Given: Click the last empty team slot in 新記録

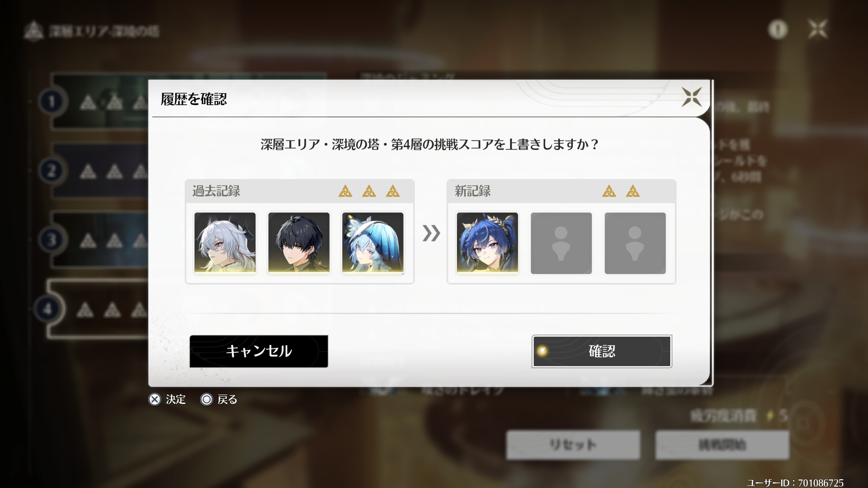Looking at the screenshot, I should (x=635, y=243).
